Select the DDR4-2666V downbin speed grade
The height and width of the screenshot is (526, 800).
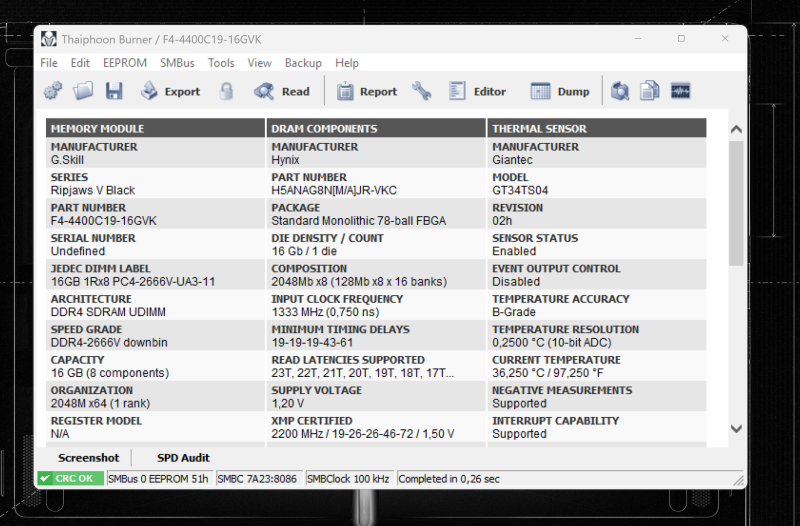click(x=109, y=342)
